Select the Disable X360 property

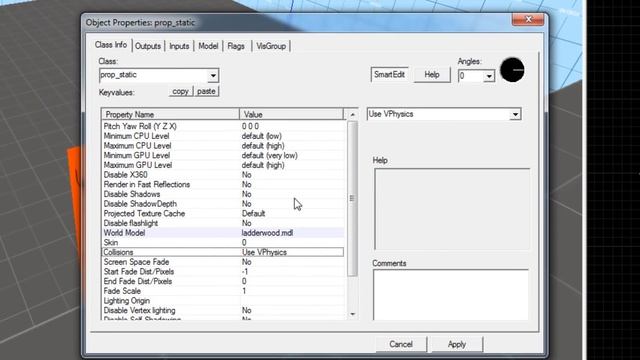[x=223, y=175]
